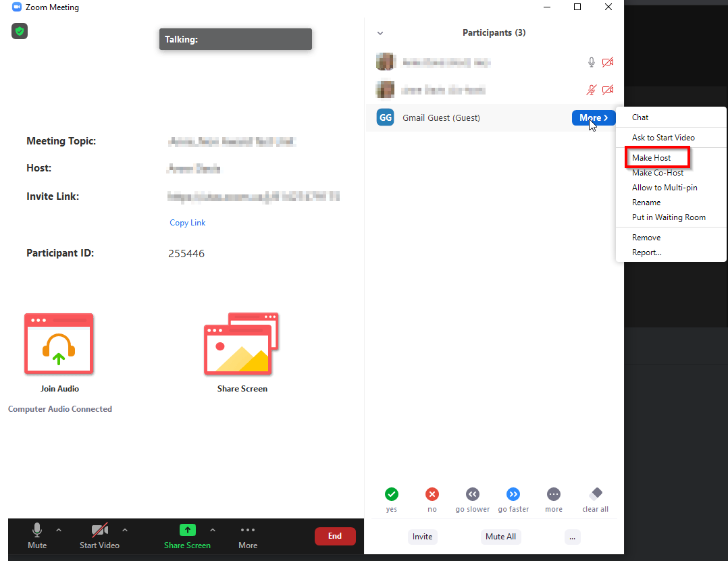Screen dimensions: 728x563
Task: Minimize the Zoom Meeting window
Action: pyautogui.click(x=547, y=7)
